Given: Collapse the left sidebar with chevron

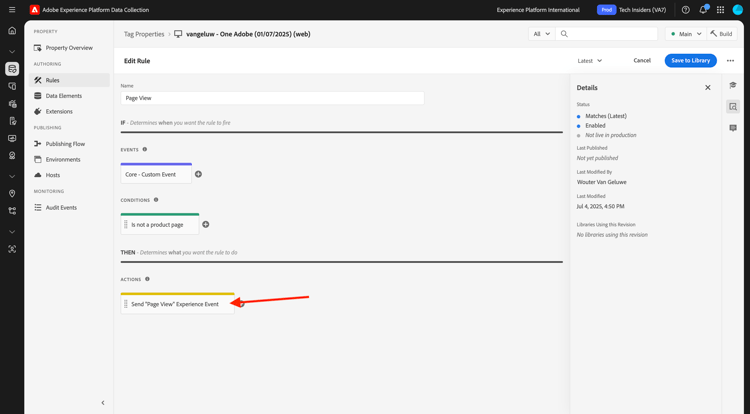Looking at the screenshot, I should coord(103,403).
